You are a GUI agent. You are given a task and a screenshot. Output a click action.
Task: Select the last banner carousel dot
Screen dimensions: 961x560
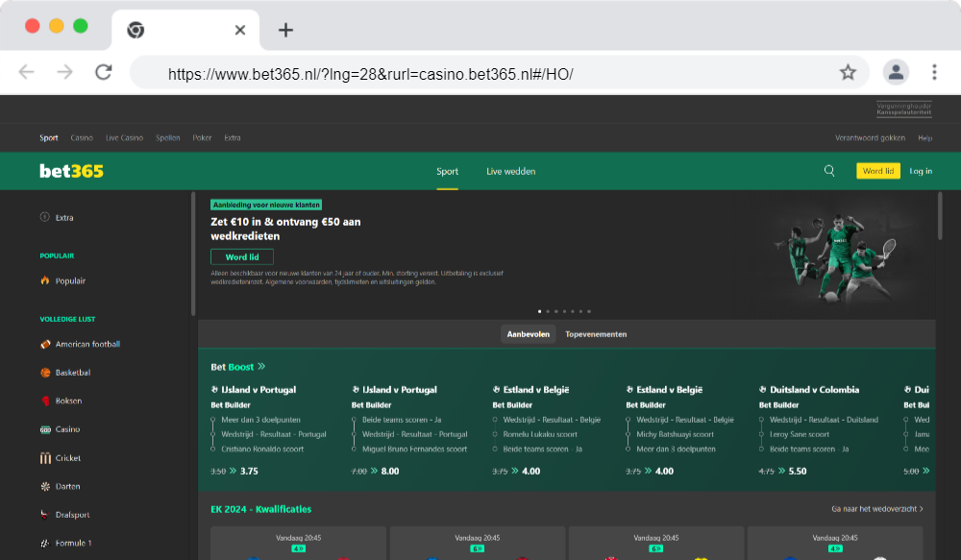tap(589, 311)
